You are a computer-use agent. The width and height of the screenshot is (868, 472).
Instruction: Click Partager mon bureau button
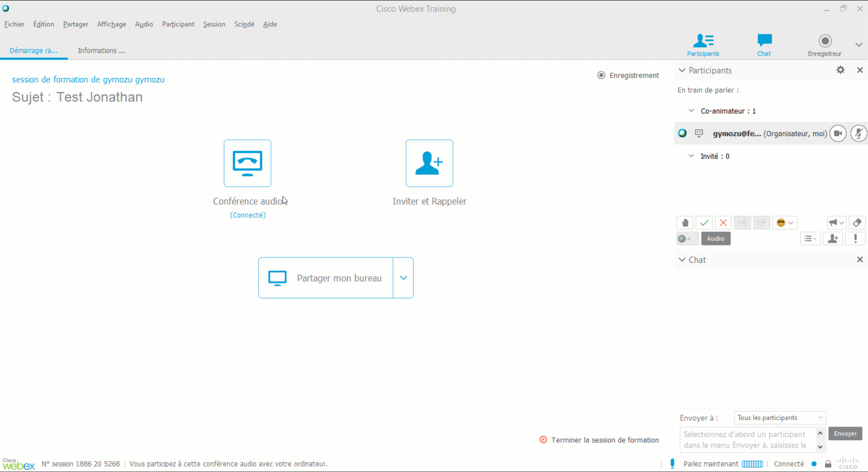(325, 278)
